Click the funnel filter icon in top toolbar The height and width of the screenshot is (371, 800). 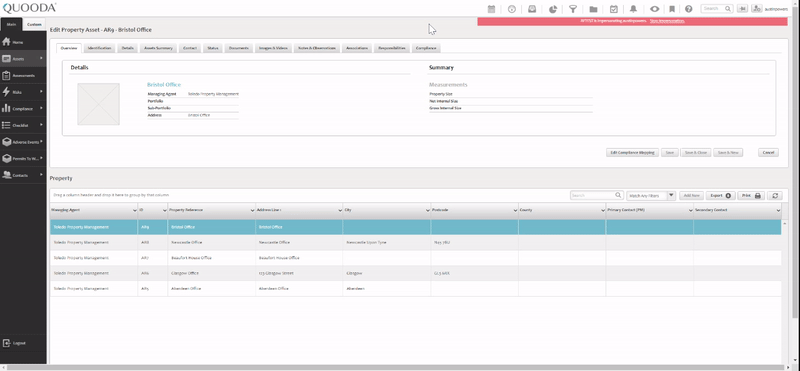click(x=573, y=9)
